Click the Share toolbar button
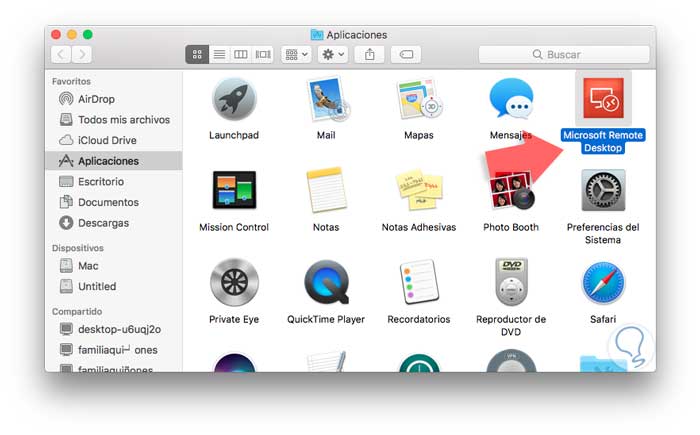The image size is (700, 435). click(x=369, y=54)
